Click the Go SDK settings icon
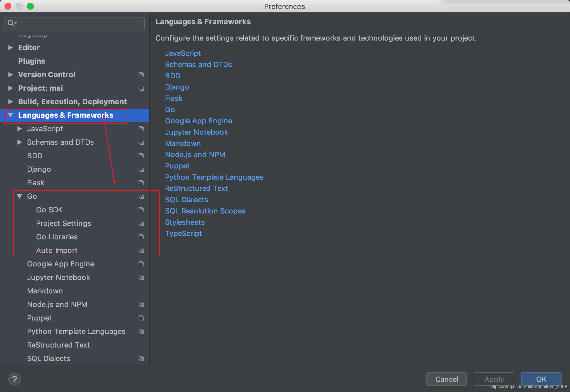This screenshot has height=392, width=570. tap(141, 210)
